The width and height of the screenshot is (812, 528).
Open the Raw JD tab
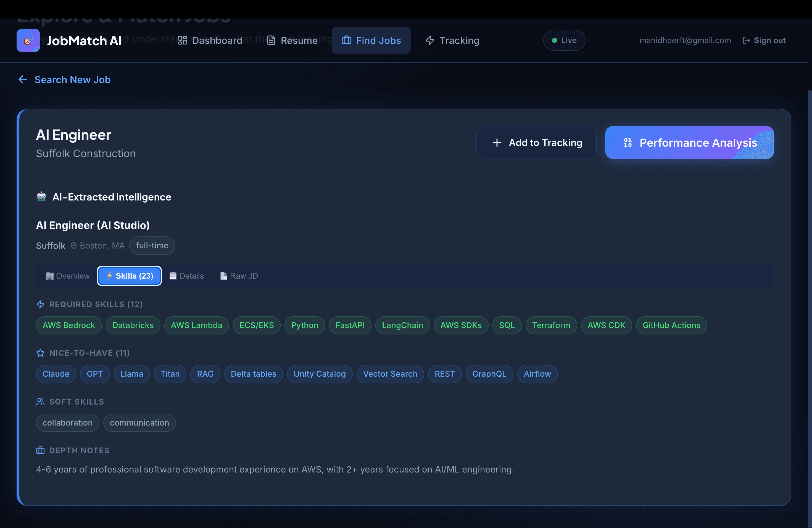tap(239, 276)
